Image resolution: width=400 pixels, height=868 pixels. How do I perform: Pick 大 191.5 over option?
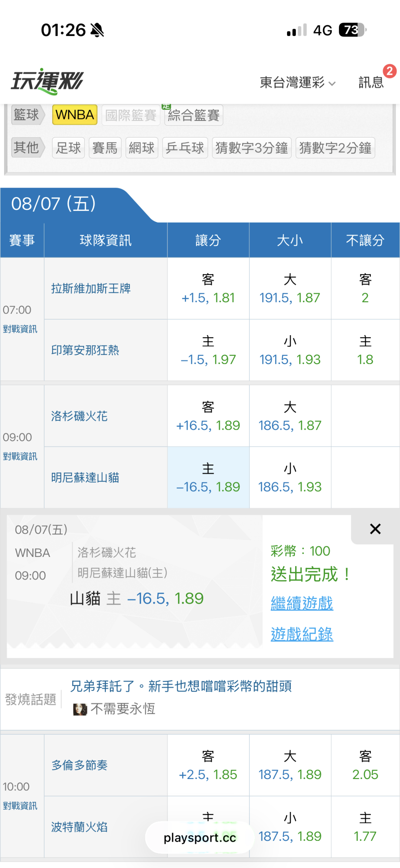(290, 288)
